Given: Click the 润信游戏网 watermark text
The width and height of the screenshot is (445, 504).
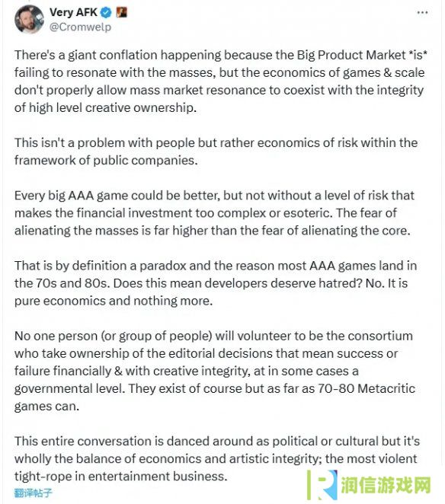Looking at the screenshot, I should [386, 485].
